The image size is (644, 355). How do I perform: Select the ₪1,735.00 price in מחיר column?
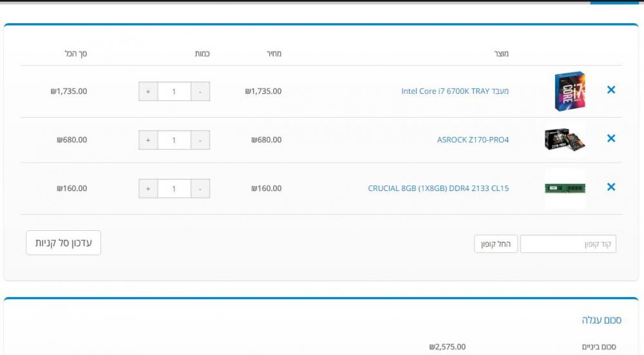263,91
